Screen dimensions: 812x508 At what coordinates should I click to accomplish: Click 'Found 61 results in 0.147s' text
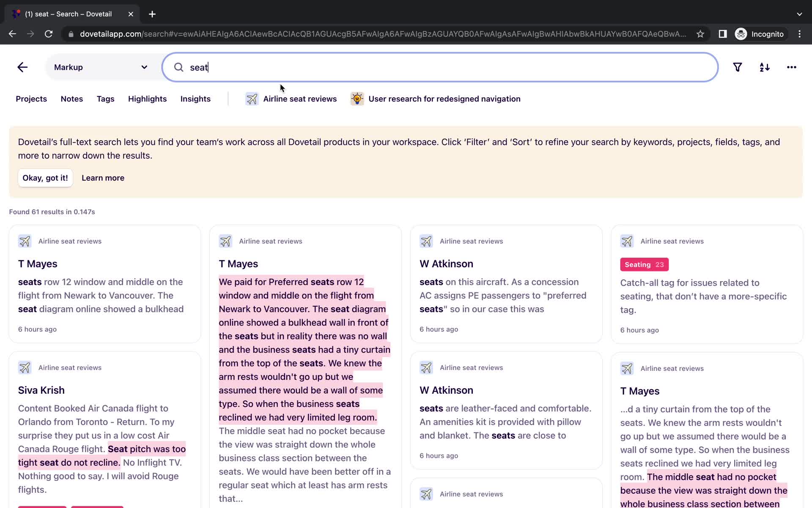click(x=52, y=212)
